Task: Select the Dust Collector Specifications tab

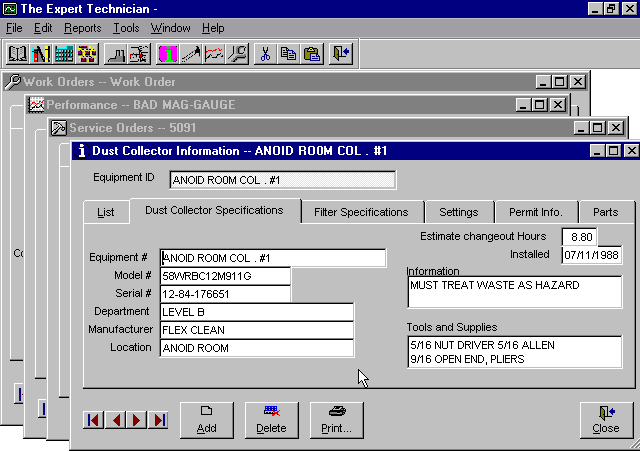Action: tap(214, 211)
